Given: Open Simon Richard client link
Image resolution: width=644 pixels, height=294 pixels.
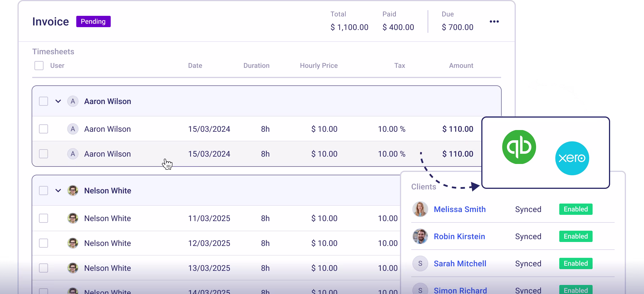Looking at the screenshot, I should [460, 290].
